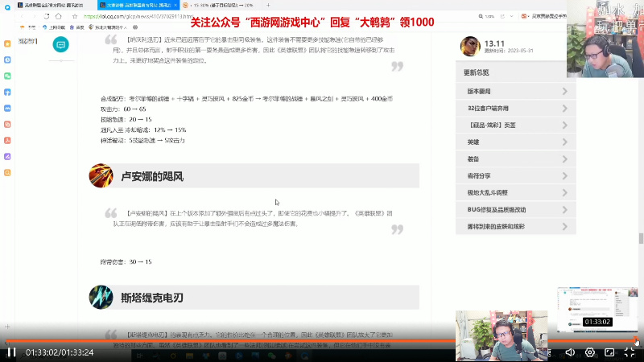Open the video player settings gear
Image resolution: width=644 pixels, height=362 pixels.
[590, 352]
